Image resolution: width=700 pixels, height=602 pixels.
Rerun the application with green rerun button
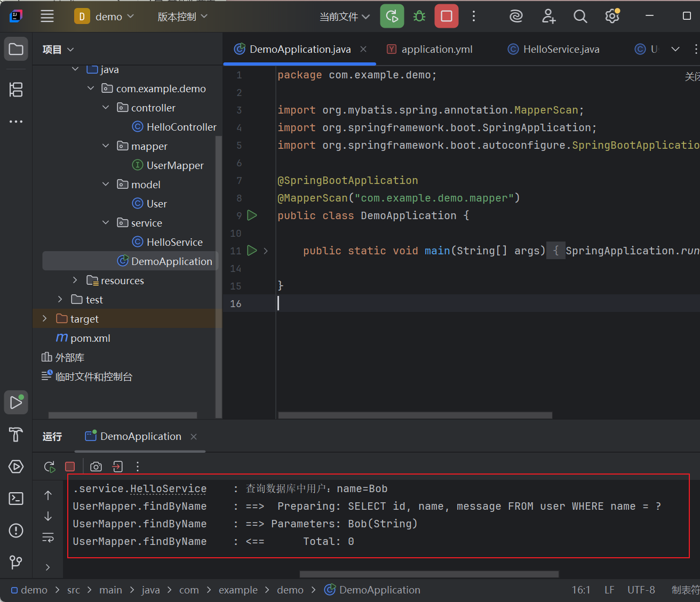click(x=392, y=16)
